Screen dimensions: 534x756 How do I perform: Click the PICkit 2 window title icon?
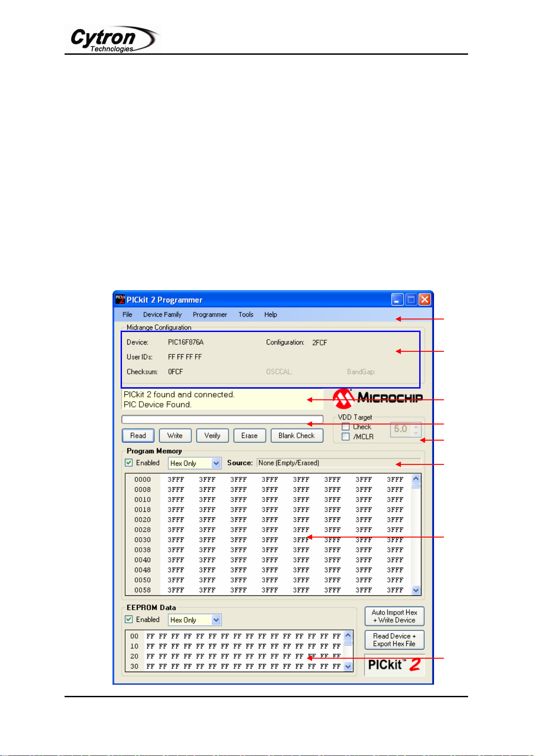120,299
